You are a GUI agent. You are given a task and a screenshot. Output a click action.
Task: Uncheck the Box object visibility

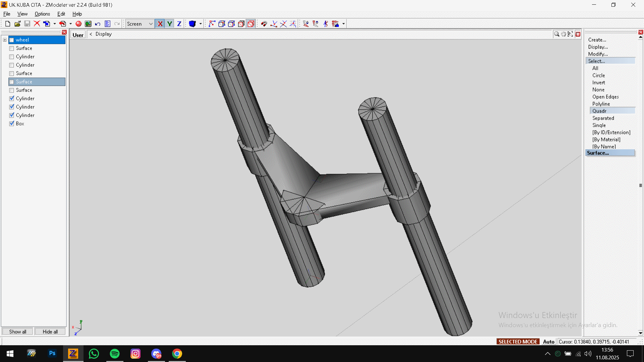(12, 124)
